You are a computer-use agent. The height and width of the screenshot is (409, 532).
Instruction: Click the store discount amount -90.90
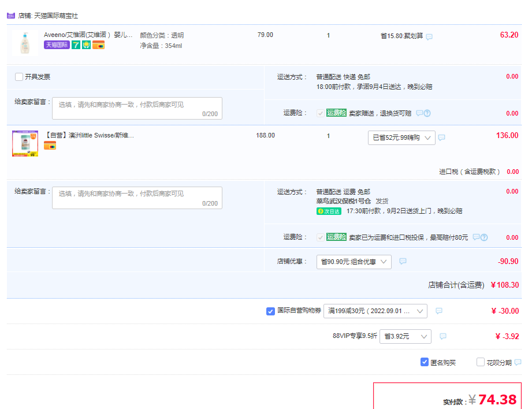[x=508, y=261]
